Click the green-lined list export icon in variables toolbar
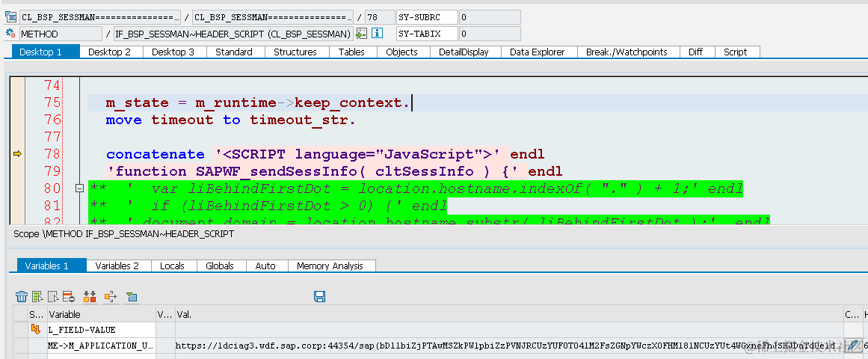868x359 pixels. pyautogui.click(x=37, y=296)
